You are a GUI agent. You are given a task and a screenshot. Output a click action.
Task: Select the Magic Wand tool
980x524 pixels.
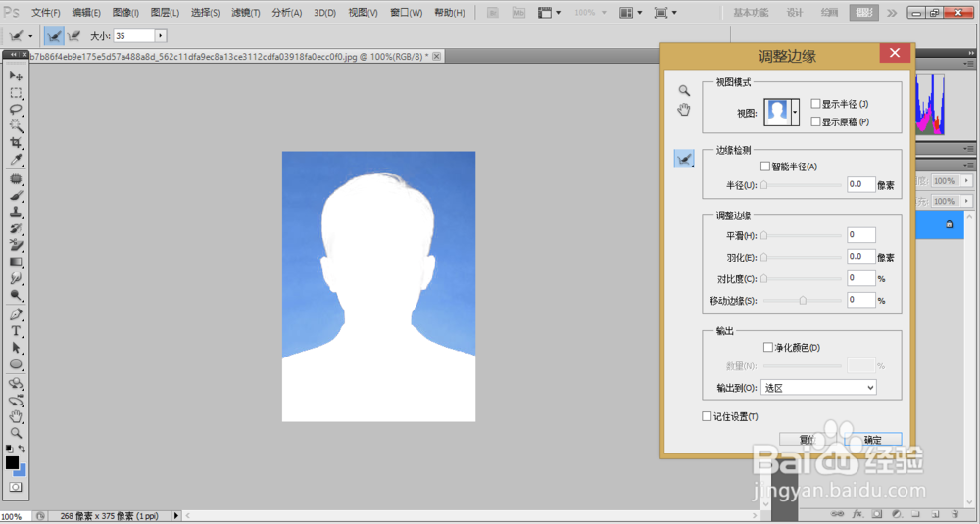click(16, 126)
